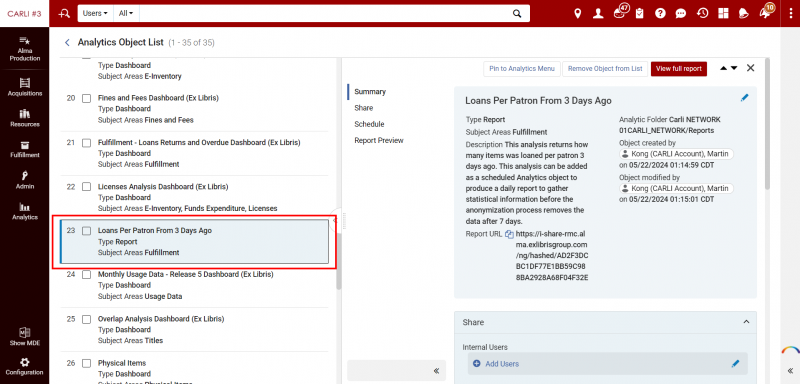Click Show MDE in the sidebar
800x384 pixels.
(24, 337)
